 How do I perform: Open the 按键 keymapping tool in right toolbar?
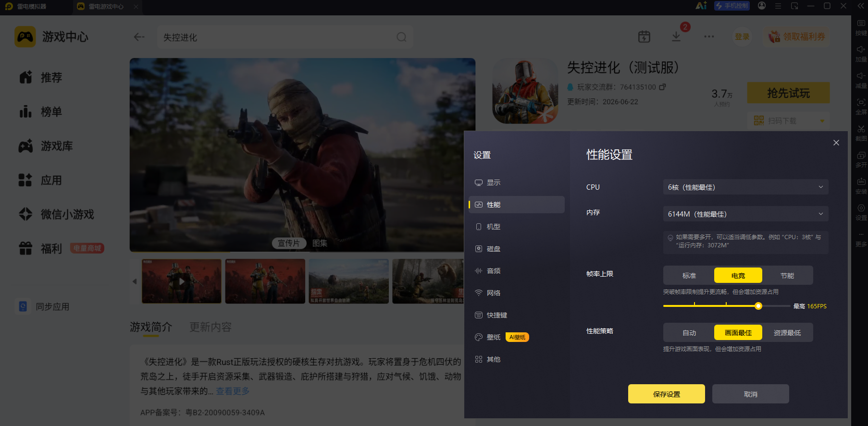point(861,27)
